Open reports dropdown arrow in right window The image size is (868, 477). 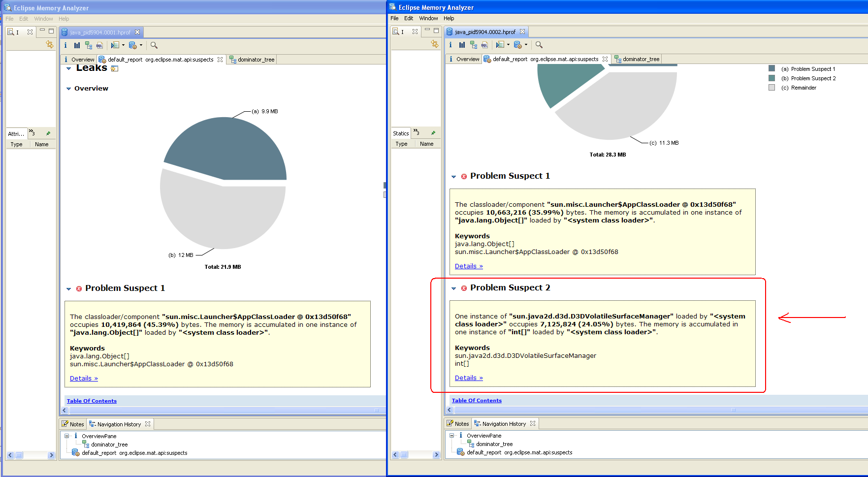(x=526, y=45)
